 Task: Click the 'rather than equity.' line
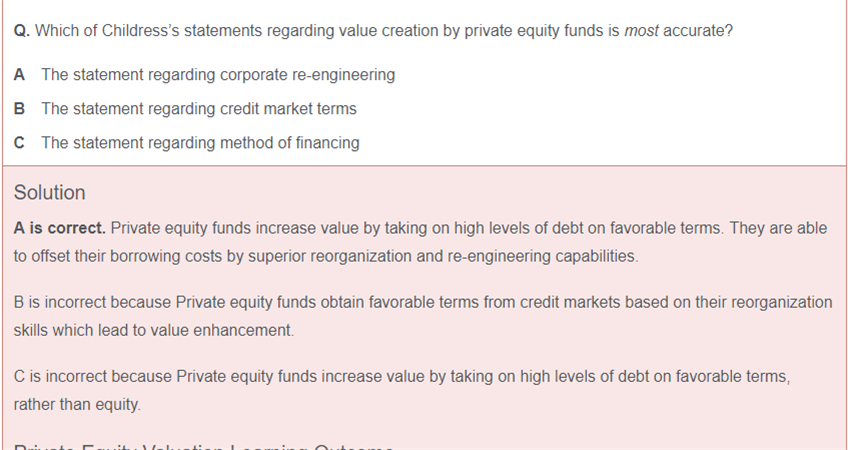tap(77, 405)
